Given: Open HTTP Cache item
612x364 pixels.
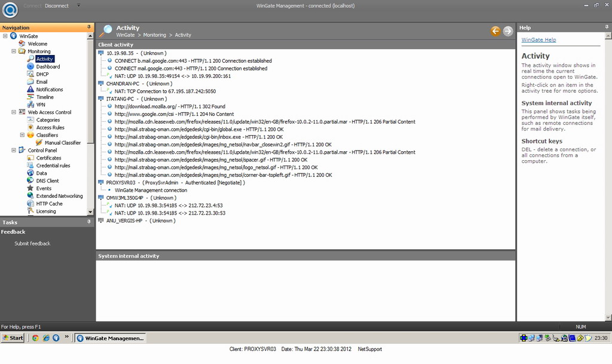Looking at the screenshot, I should [x=49, y=204].
